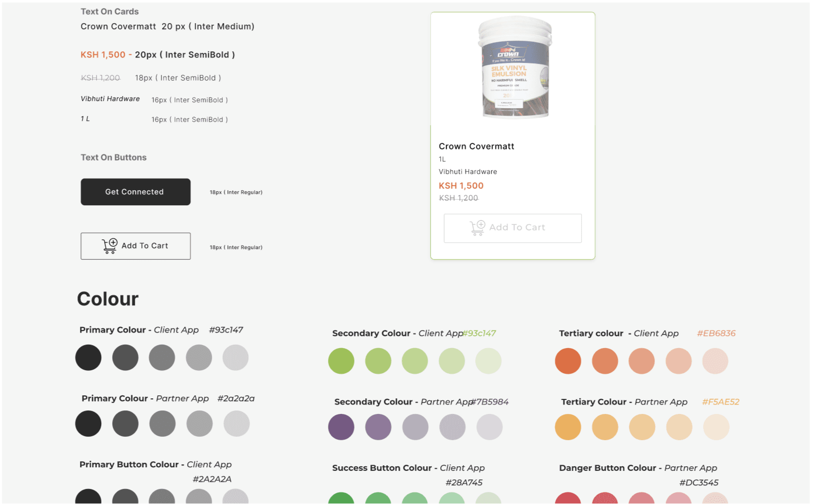Viewport: 814px width, 504px height.
Task: Choose the deep orange Tertiary Client App swatch
Action: coord(568,361)
